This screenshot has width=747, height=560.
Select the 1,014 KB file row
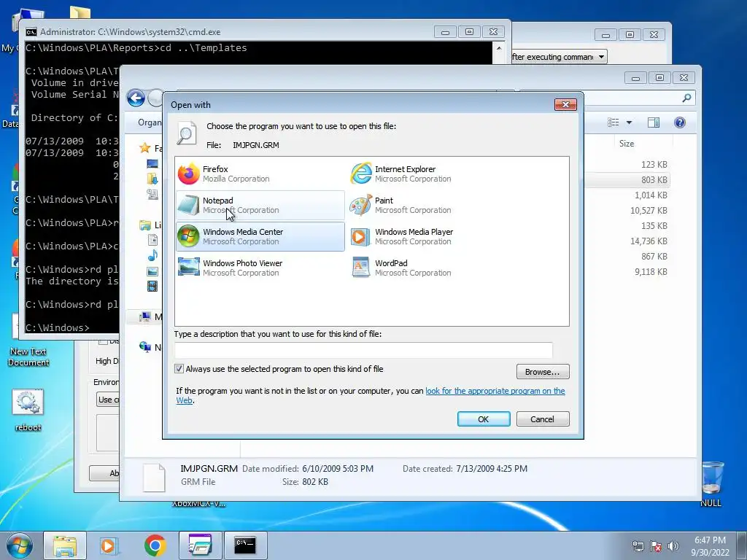[x=628, y=195]
